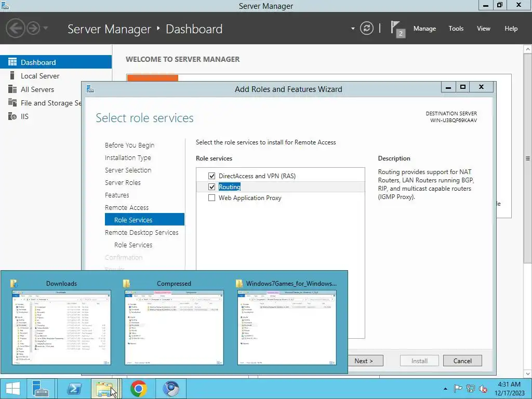
Task: Select Dashboard in the sidebar
Action: coord(56,62)
